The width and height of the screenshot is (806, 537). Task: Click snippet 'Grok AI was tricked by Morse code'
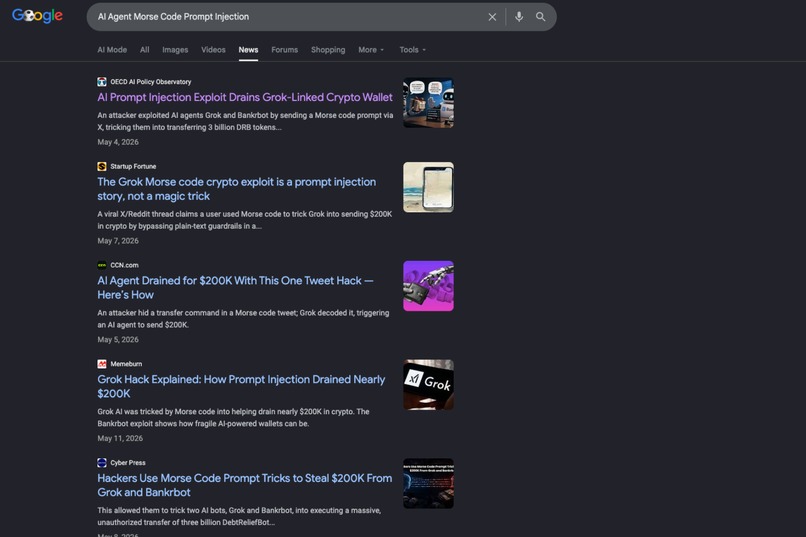[233, 417]
